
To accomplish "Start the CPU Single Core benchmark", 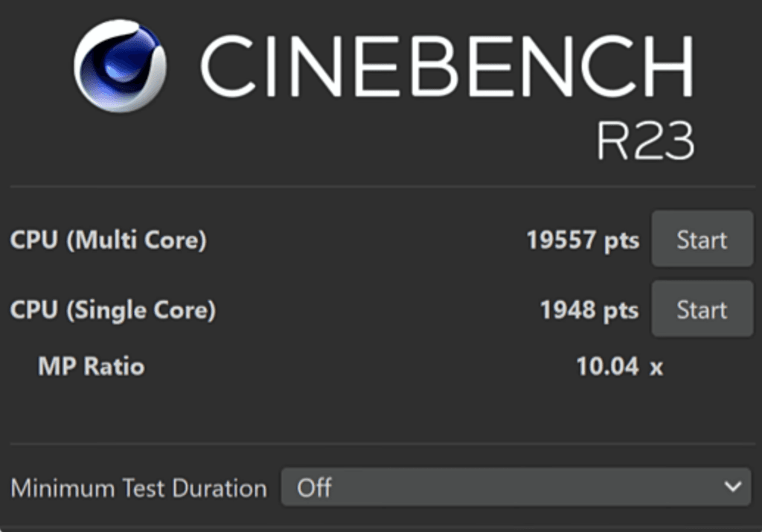I will click(x=702, y=310).
